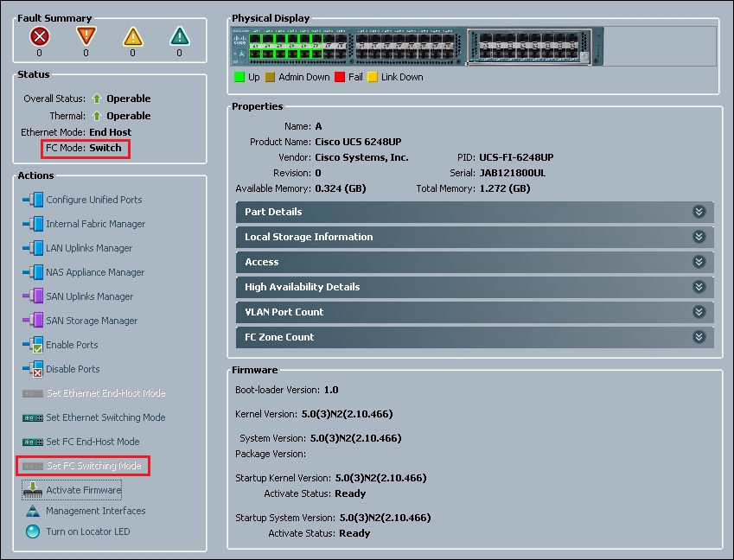Click the Available Memory 0.324 (GB) value
734x560 pixels.
pyautogui.click(x=341, y=188)
